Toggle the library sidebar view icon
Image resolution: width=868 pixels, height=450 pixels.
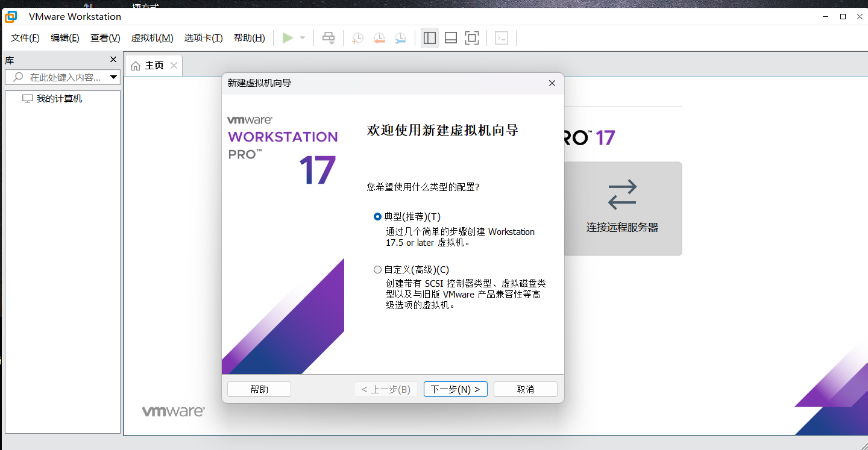[x=430, y=38]
